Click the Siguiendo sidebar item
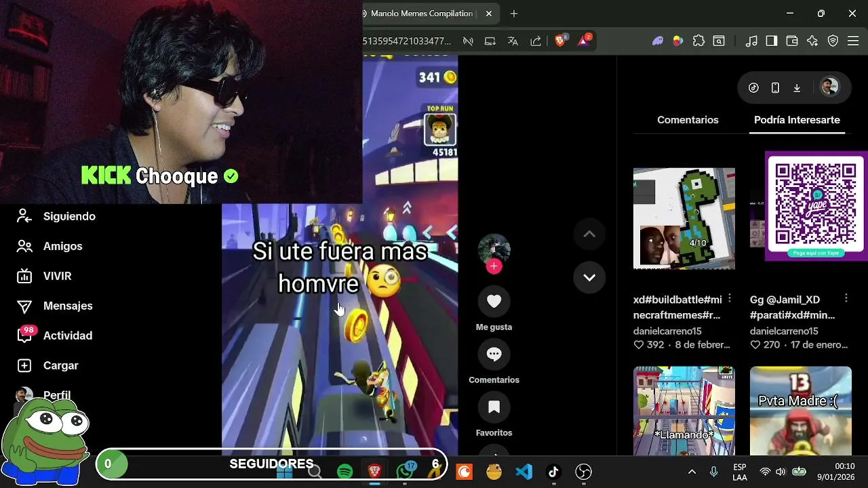Viewport: 868px width, 488px height. coord(56,216)
